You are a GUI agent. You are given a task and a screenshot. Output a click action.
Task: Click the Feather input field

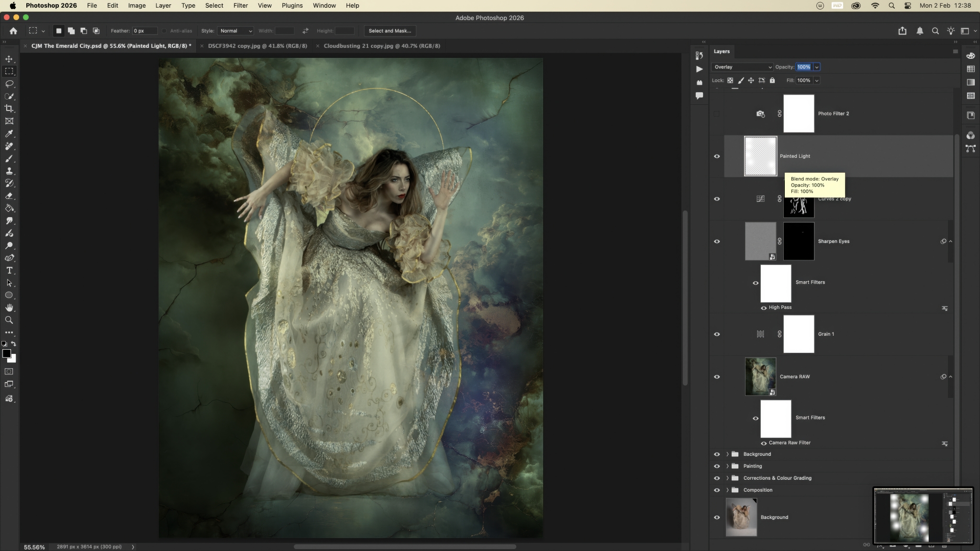coord(145,31)
